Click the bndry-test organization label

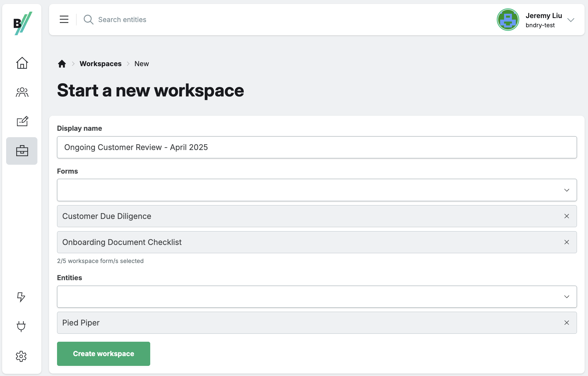pyautogui.click(x=540, y=25)
